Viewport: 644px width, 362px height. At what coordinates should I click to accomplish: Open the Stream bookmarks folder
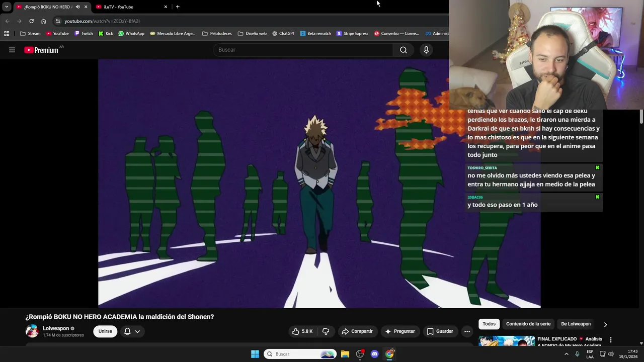(30, 34)
